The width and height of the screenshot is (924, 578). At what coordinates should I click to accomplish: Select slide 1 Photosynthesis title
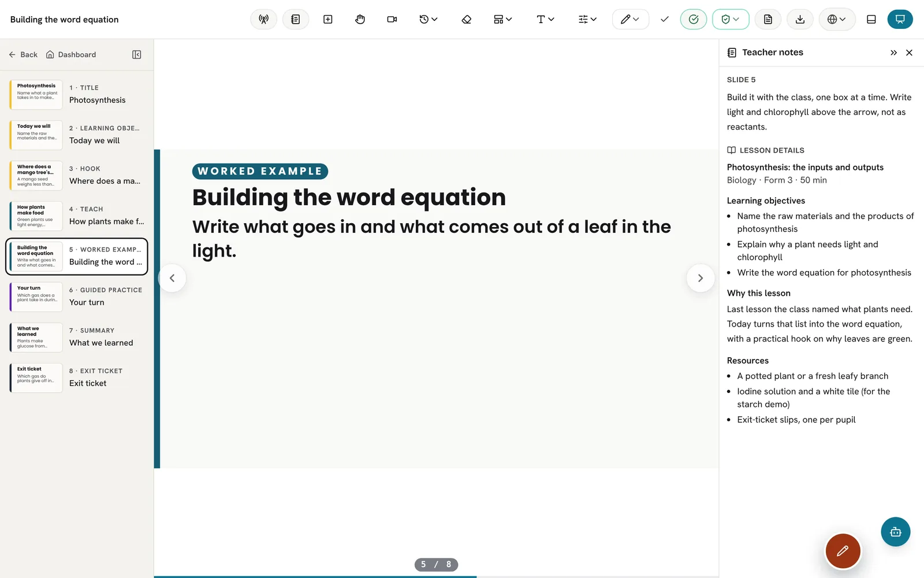[77, 94]
